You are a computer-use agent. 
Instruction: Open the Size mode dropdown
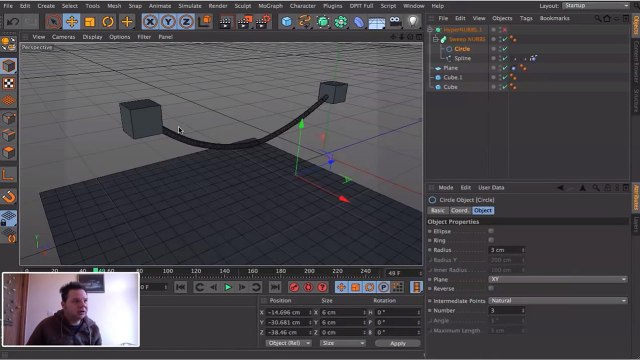pos(343,343)
